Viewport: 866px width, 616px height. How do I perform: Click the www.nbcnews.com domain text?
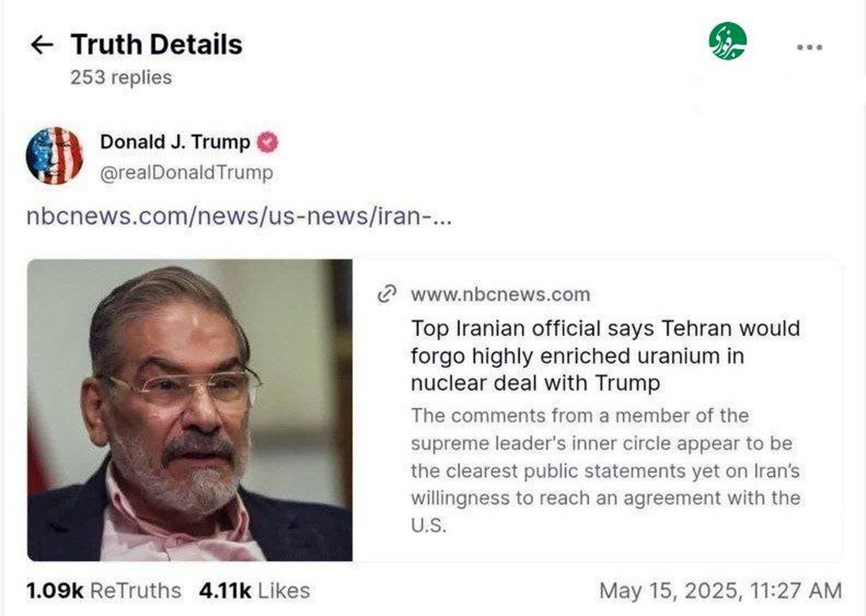coord(500,294)
